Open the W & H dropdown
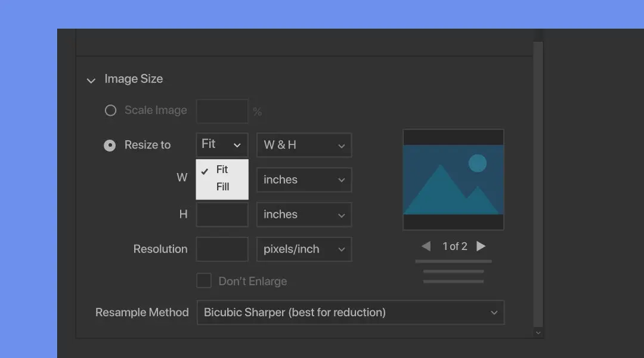 pyautogui.click(x=304, y=145)
